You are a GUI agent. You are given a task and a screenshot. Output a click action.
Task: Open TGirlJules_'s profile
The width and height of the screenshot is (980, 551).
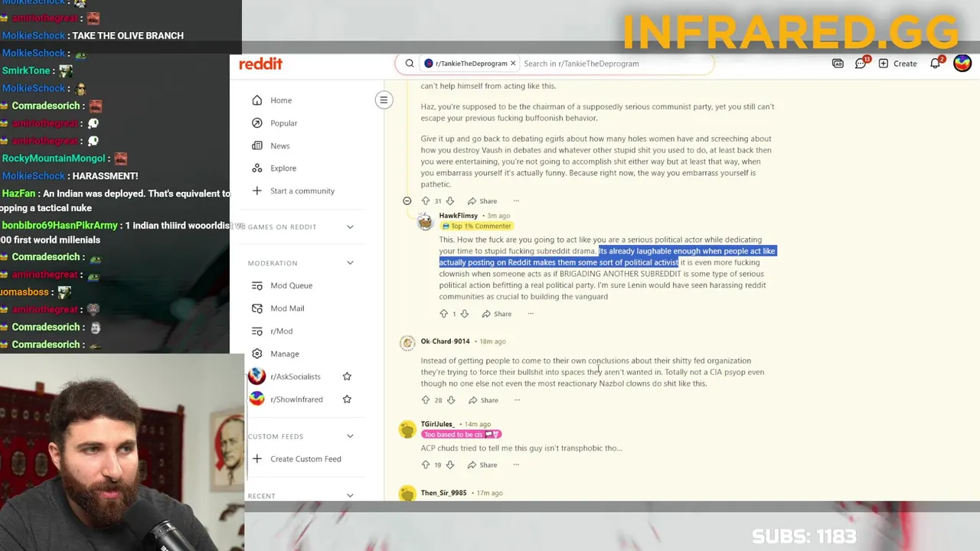click(x=437, y=424)
